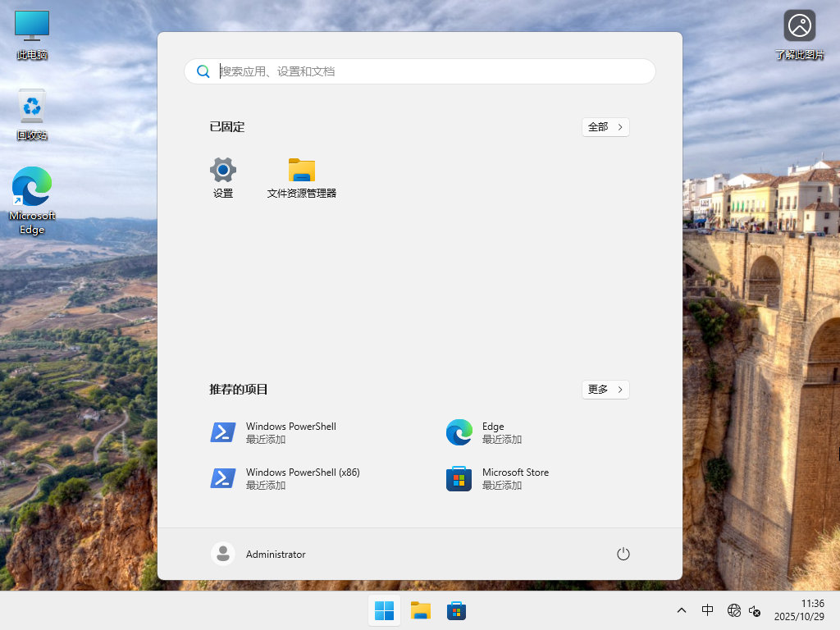Click the search magnifier icon

[203, 71]
